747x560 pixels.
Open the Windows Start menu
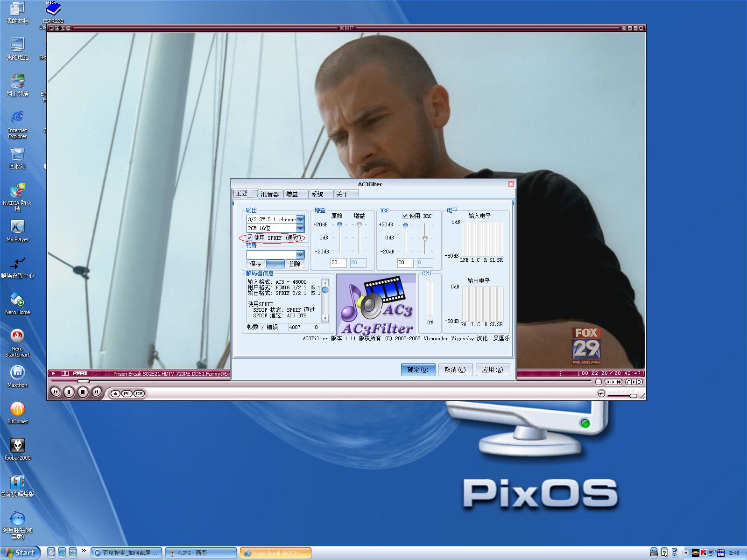(20, 553)
